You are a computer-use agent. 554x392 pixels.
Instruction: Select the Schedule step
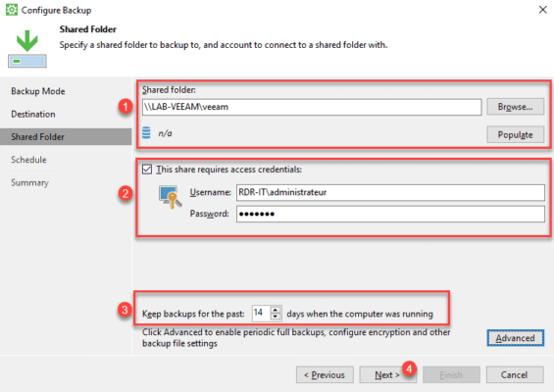pos(28,160)
